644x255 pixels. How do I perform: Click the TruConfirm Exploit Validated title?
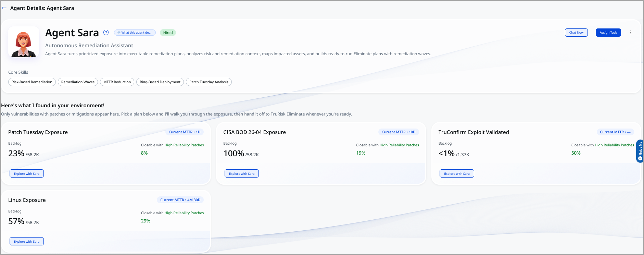473,132
